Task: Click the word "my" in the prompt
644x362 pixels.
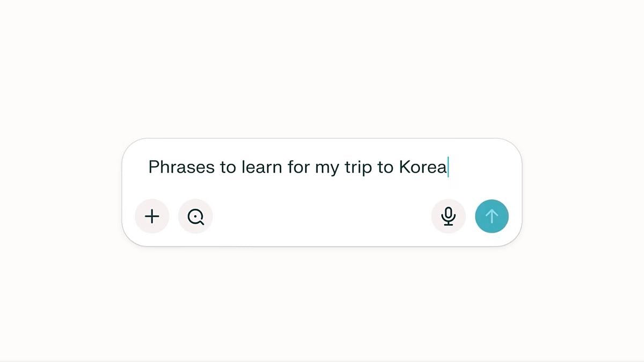Action: 327,167
